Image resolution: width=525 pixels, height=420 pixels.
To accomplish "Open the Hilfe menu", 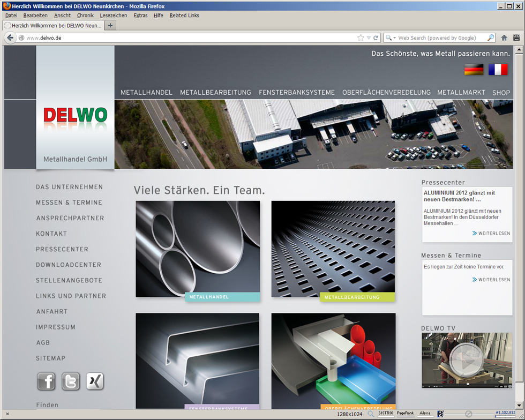I will click(x=159, y=16).
